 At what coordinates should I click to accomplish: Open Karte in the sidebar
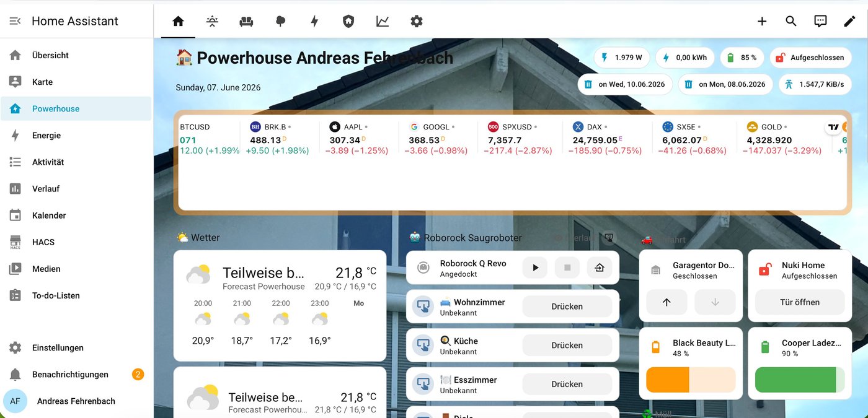coord(76,82)
